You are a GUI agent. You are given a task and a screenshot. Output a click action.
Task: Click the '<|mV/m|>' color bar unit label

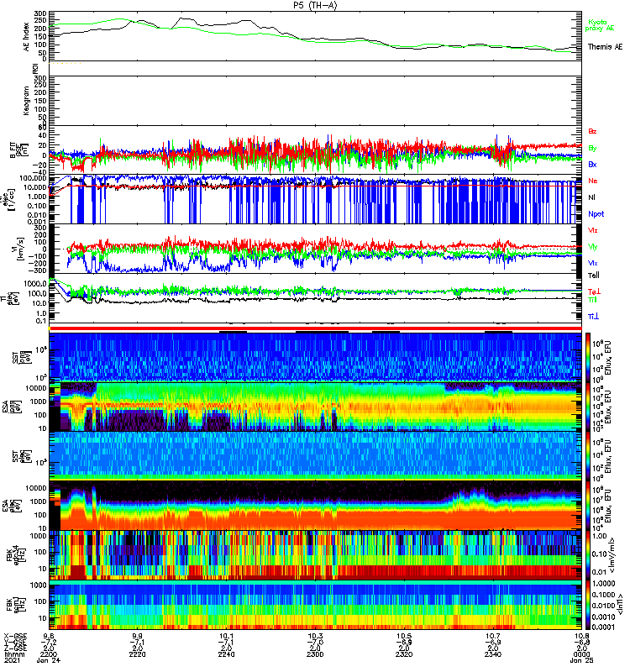point(612,555)
